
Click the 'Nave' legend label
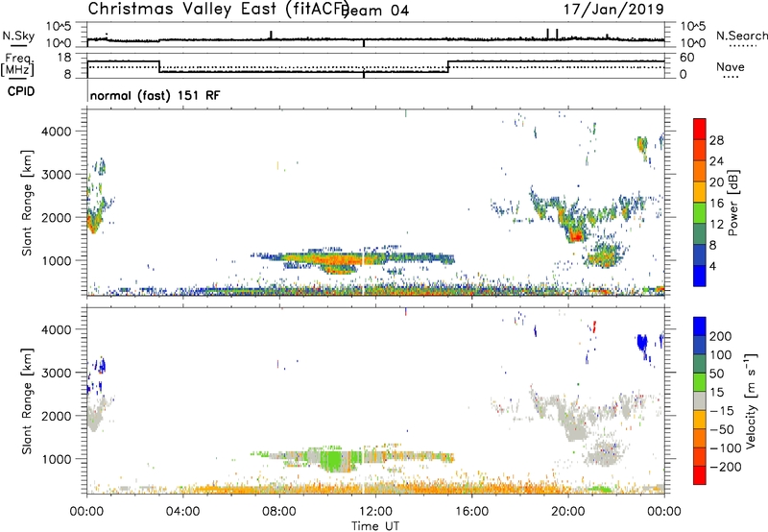click(x=731, y=66)
